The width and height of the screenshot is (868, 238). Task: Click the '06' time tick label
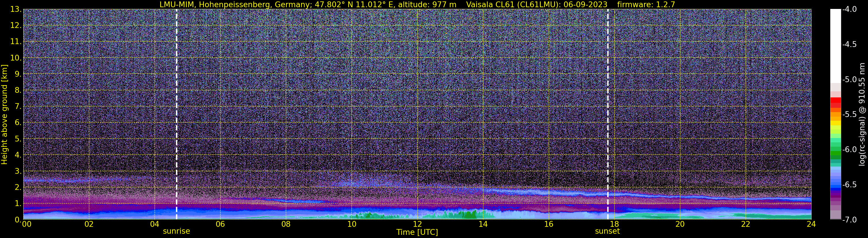pyautogui.click(x=220, y=224)
